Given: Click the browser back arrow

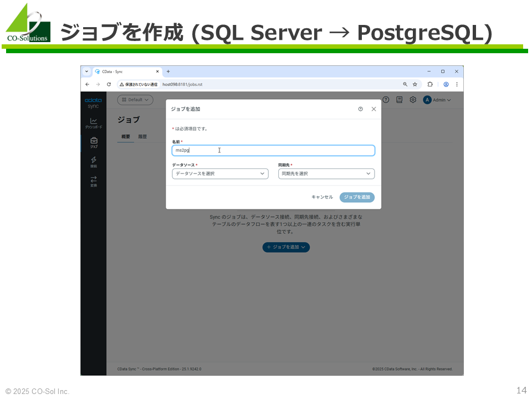Looking at the screenshot, I should (88, 84).
